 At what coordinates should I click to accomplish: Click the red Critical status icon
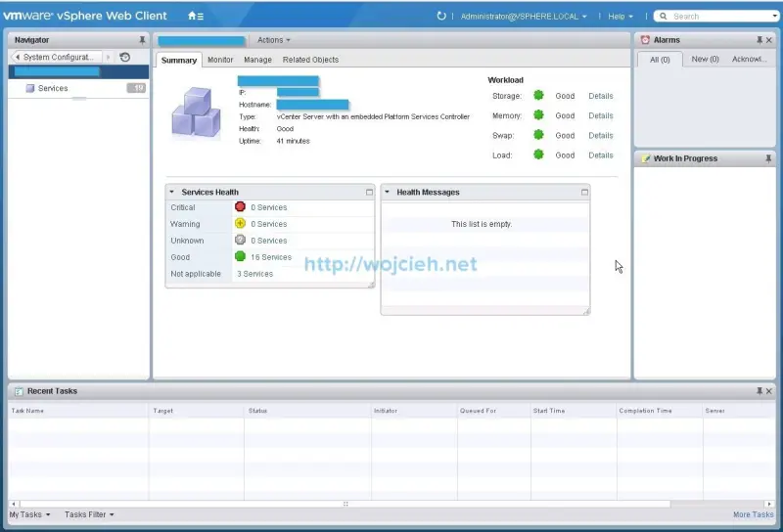pyautogui.click(x=240, y=207)
